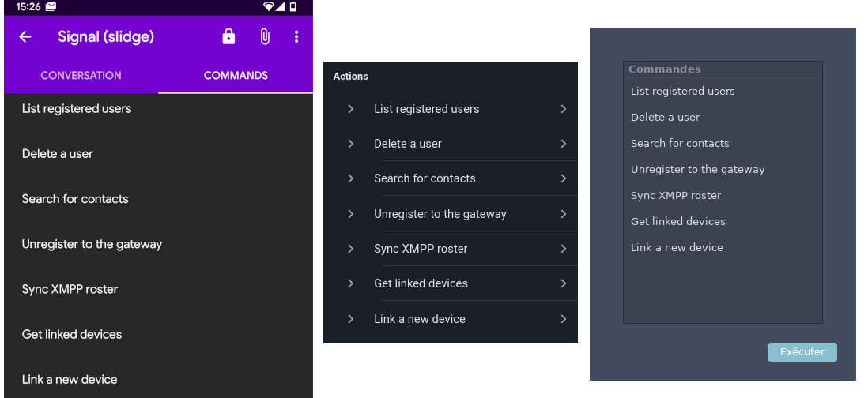Click the right chevron on List registered users

point(563,109)
